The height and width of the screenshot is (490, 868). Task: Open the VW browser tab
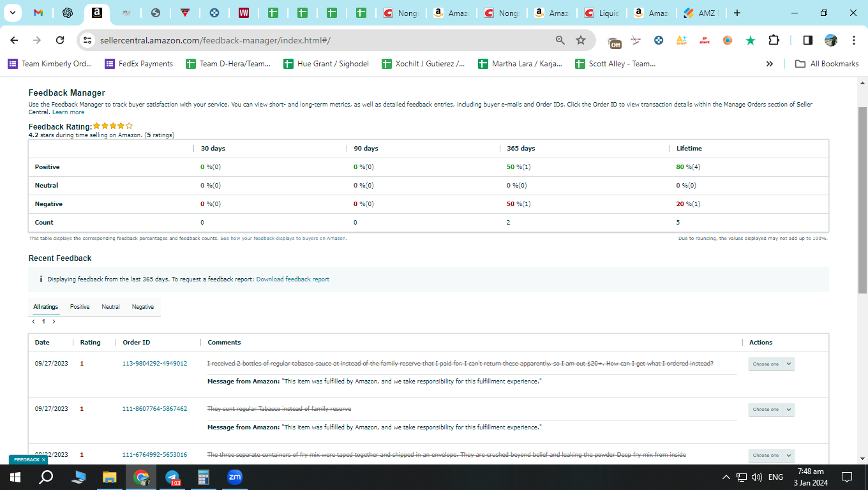coord(244,13)
